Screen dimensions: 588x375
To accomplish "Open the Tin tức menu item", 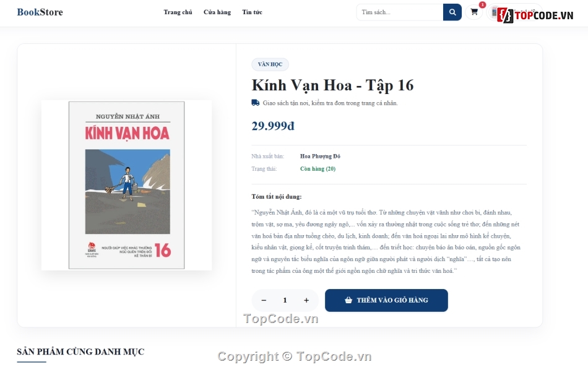I will coord(252,12).
